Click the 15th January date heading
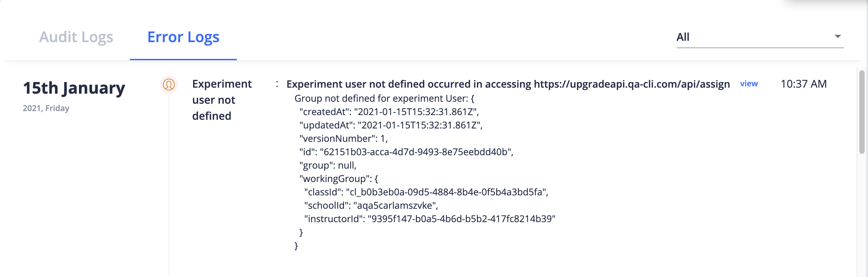868x277 pixels. (x=74, y=88)
